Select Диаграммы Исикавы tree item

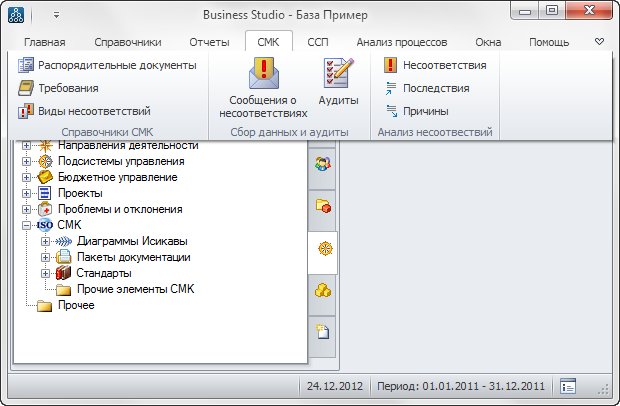132,241
